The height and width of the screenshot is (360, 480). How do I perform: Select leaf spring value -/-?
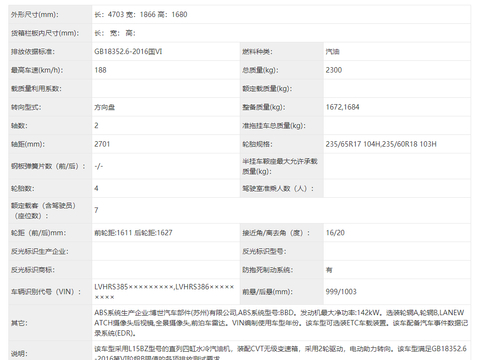(99, 166)
